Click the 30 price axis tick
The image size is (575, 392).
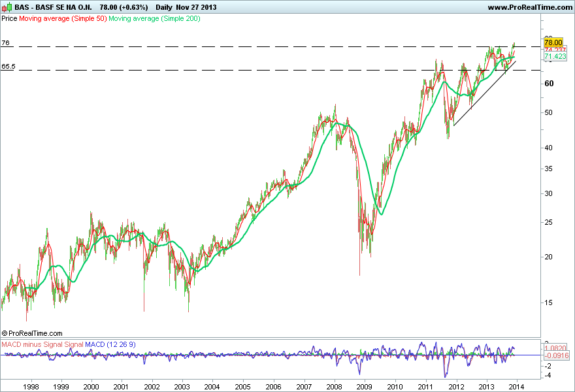pos(548,193)
